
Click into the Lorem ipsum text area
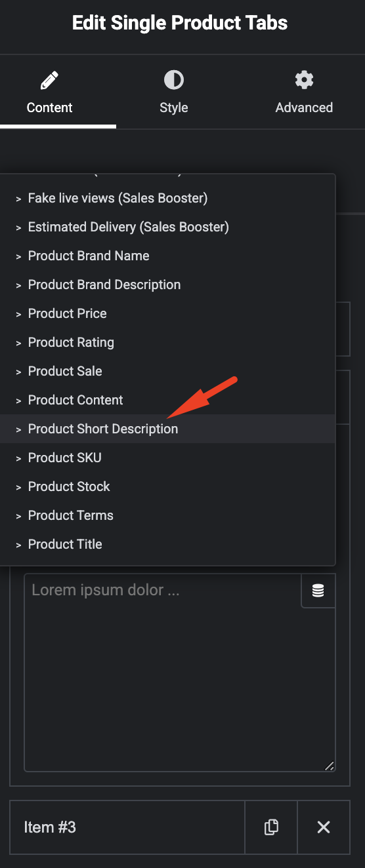tap(163, 673)
